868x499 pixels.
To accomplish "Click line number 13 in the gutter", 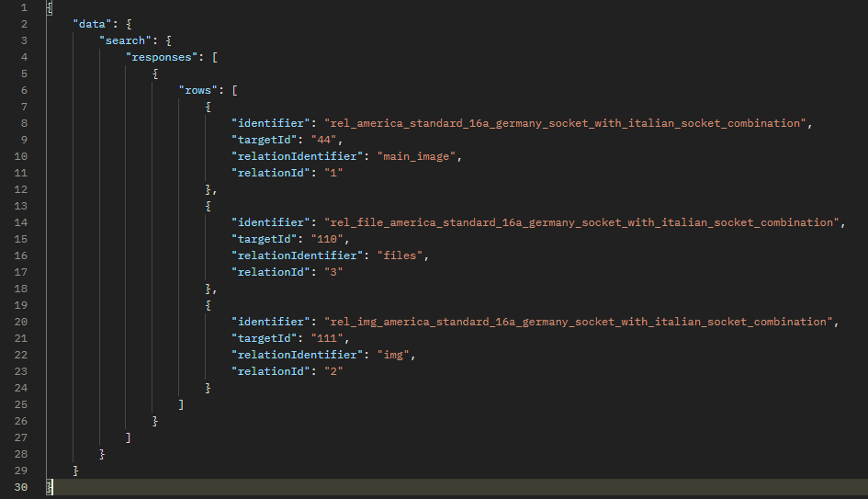I will 20,206.
